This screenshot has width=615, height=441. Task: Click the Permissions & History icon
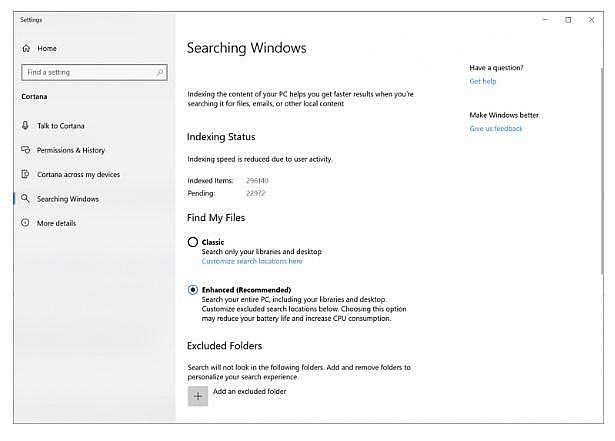[x=25, y=150]
